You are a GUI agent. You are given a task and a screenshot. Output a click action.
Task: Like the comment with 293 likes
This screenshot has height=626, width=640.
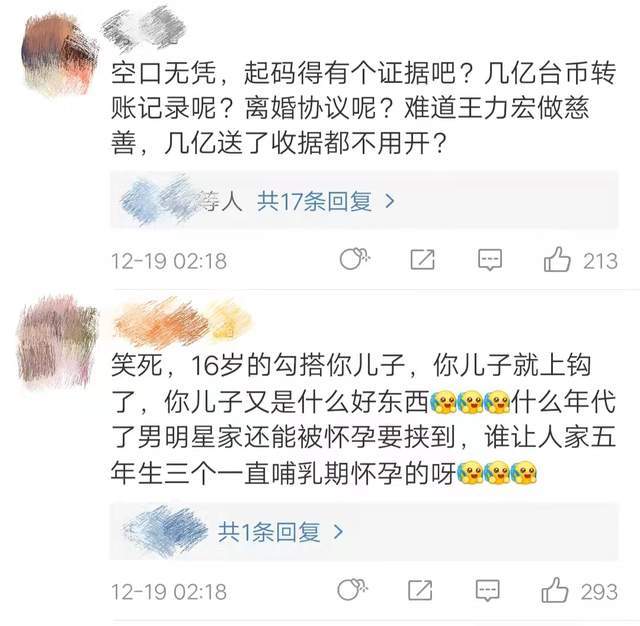(555, 590)
